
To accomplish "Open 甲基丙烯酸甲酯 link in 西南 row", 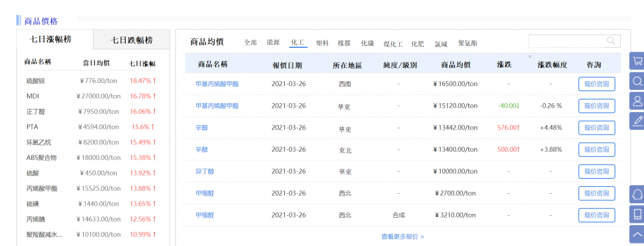I will coord(217,84).
